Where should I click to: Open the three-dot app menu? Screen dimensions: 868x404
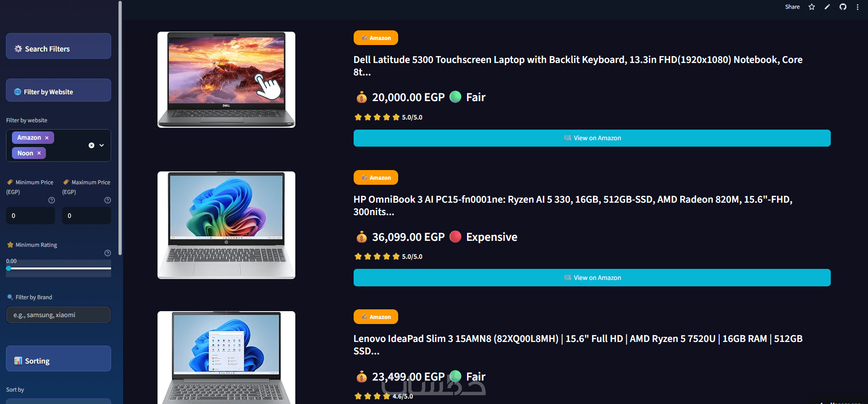tap(857, 7)
